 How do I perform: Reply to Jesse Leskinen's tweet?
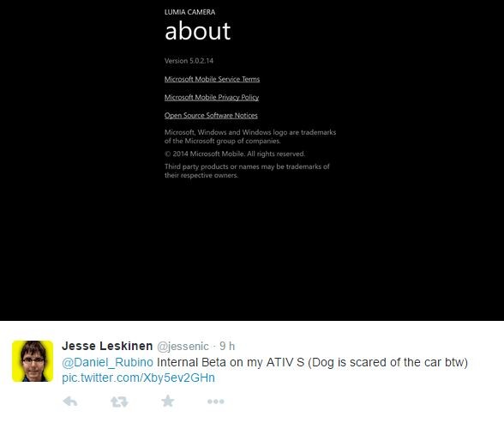tap(70, 402)
